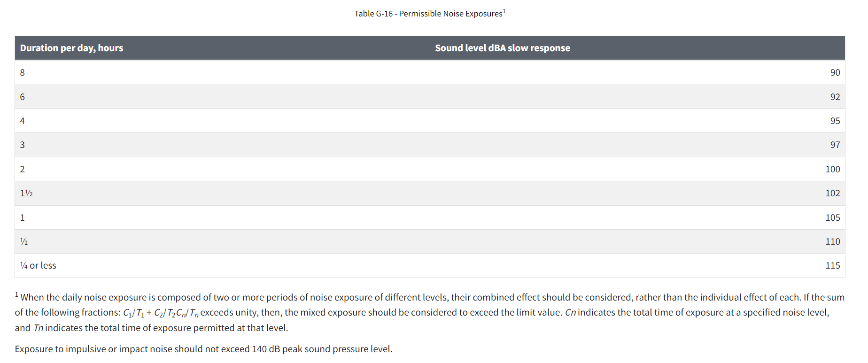The width and height of the screenshot is (868, 363).
Task: Click the sound level value 105
Action: pos(832,217)
